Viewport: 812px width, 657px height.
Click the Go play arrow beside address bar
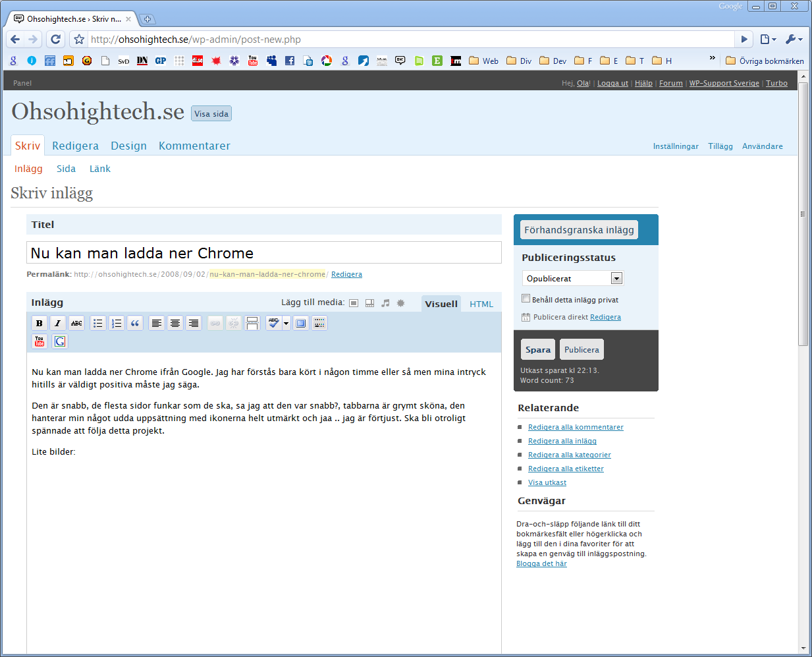click(x=744, y=40)
